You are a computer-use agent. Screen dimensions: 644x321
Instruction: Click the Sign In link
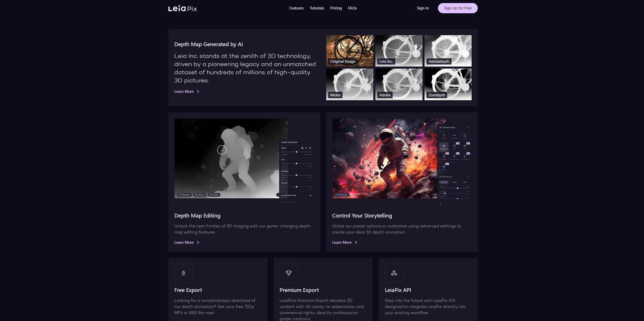pos(423,8)
